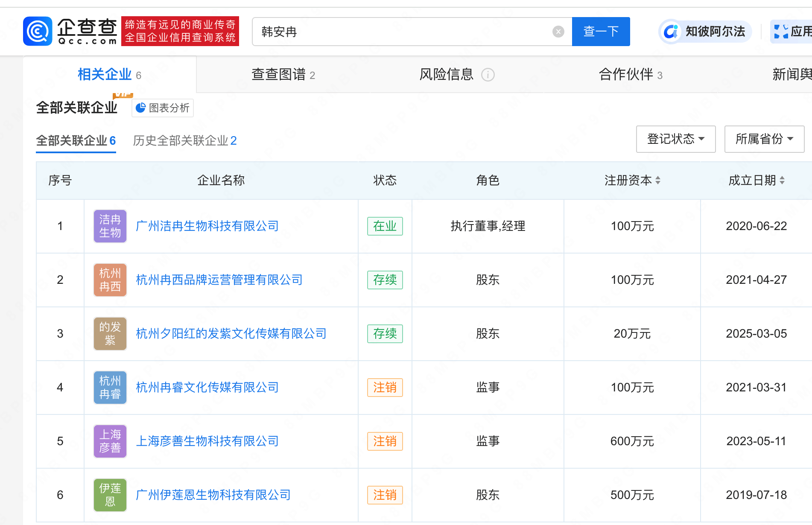This screenshot has width=812, height=525.
Task: Click the 监事 role cell for 上海彦善
Action: 488,441
